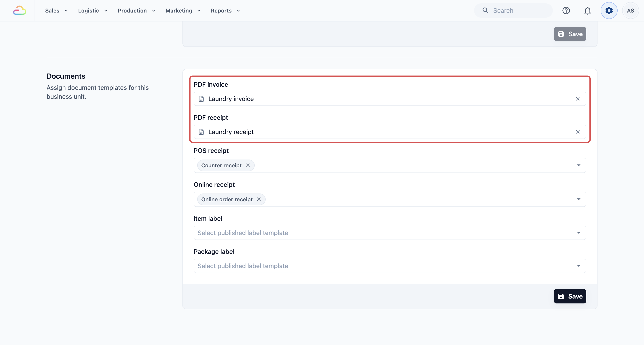This screenshot has height=345, width=644.
Task: Clear the Laundry receipt template
Action: point(578,132)
